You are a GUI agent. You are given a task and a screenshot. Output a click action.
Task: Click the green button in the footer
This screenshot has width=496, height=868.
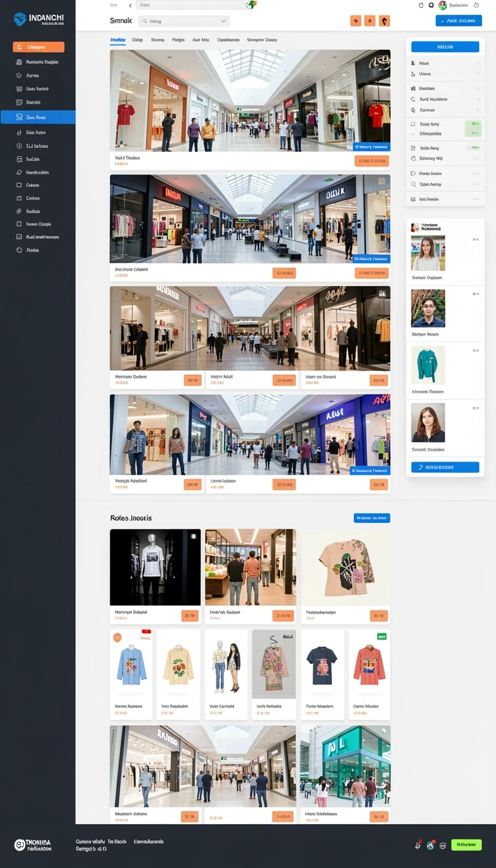click(x=466, y=844)
